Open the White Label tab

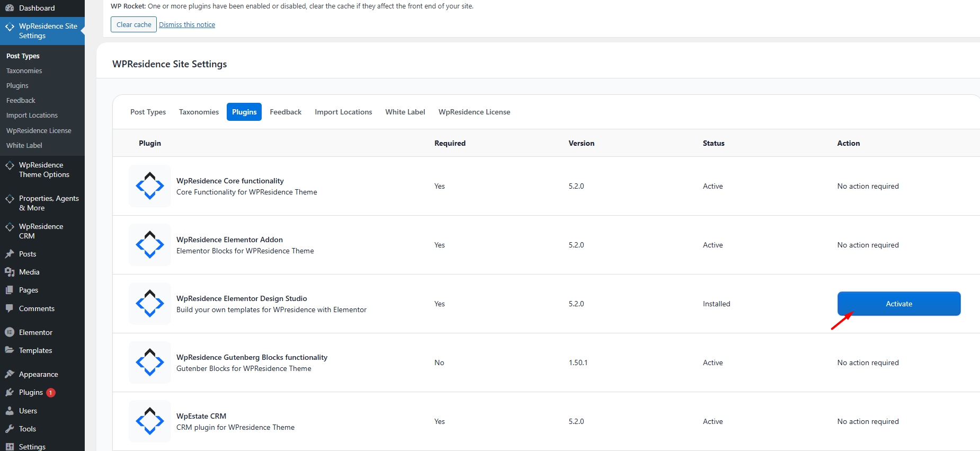point(405,112)
